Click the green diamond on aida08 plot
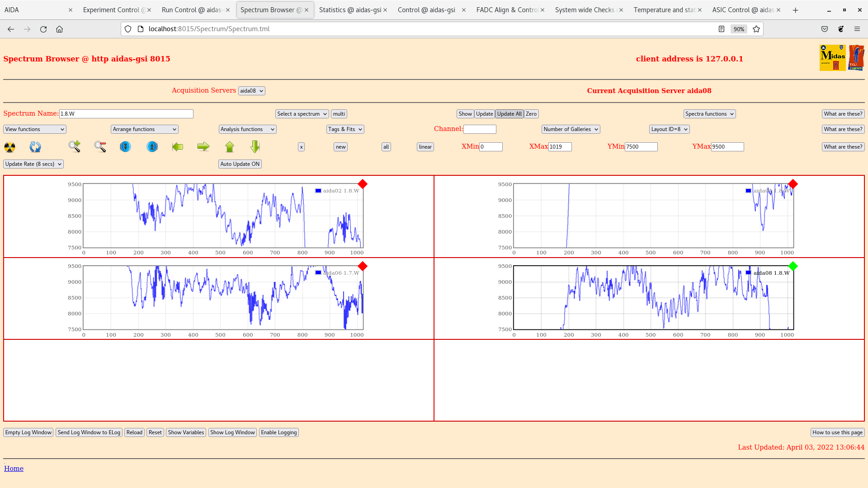The height and width of the screenshot is (488, 868). tap(793, 266)
